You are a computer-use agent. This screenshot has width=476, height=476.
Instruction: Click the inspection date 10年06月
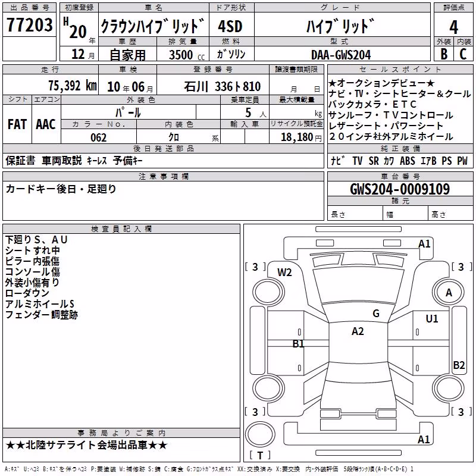click(x=130, y=87)
